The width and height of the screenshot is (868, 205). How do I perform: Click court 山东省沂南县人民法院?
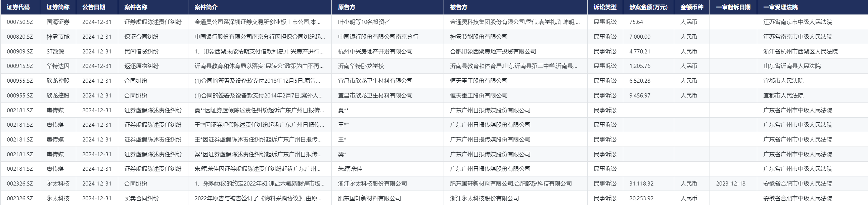792,66
